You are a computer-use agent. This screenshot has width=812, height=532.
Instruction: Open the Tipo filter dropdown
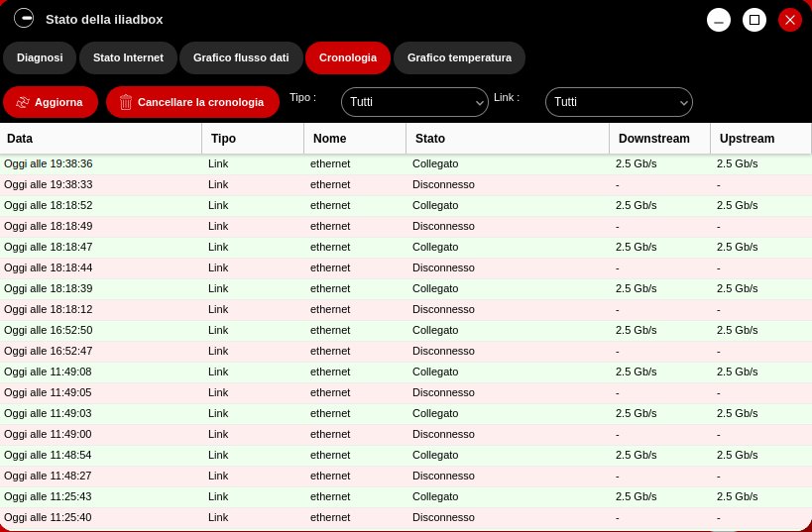click(414, 102)
